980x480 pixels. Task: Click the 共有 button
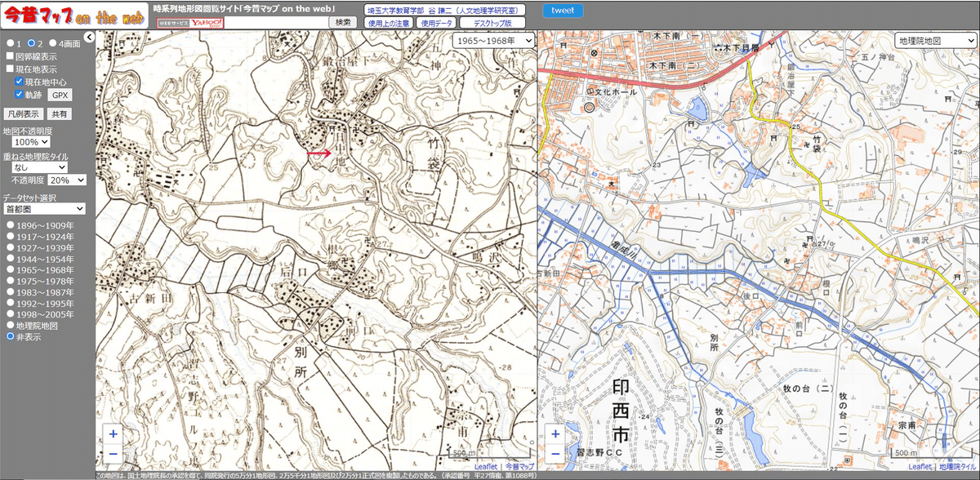(59, 114)
